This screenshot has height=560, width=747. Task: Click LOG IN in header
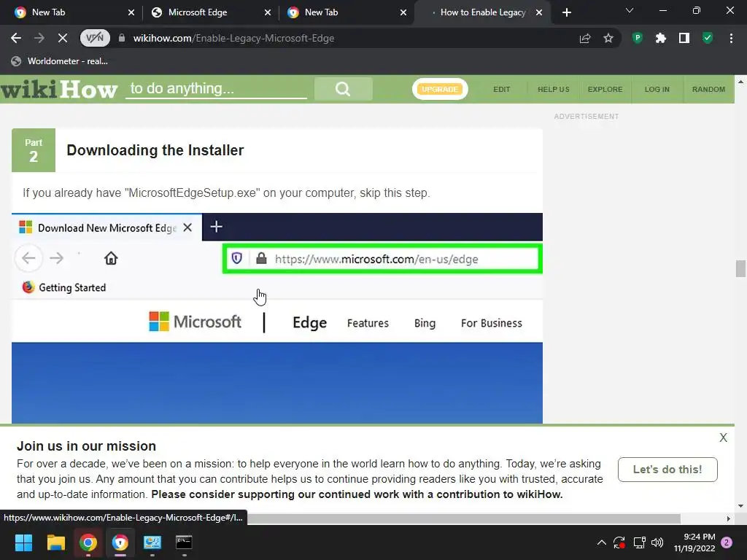[657, 89]
